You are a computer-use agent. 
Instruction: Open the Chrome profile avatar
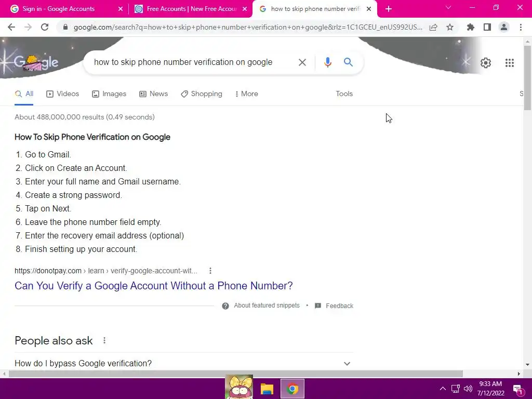pyautogui.click(x=504, y=27)
